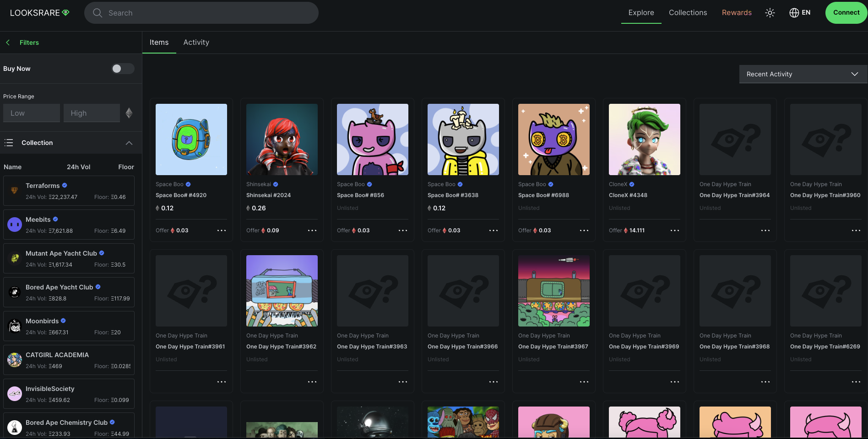Viewport: 868px width, 439px height.
Task: Open more options for One Day Hype Train#3967
Action: tap(584, 382)
